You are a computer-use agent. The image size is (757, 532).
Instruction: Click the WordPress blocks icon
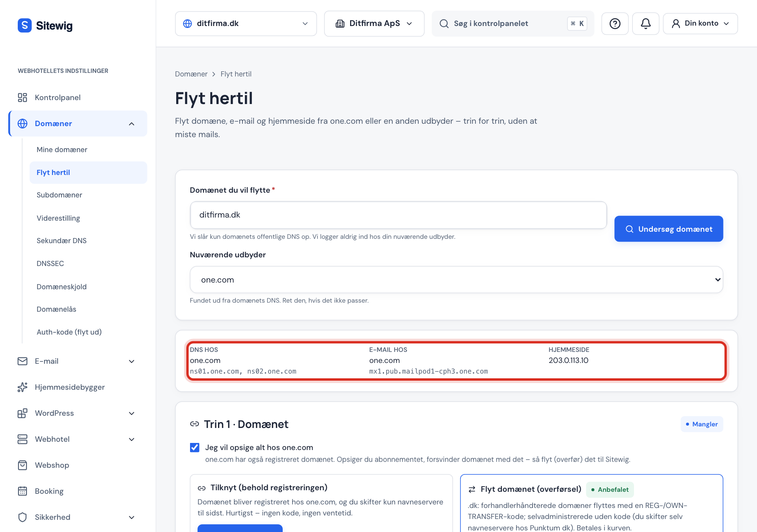point(22,413)
